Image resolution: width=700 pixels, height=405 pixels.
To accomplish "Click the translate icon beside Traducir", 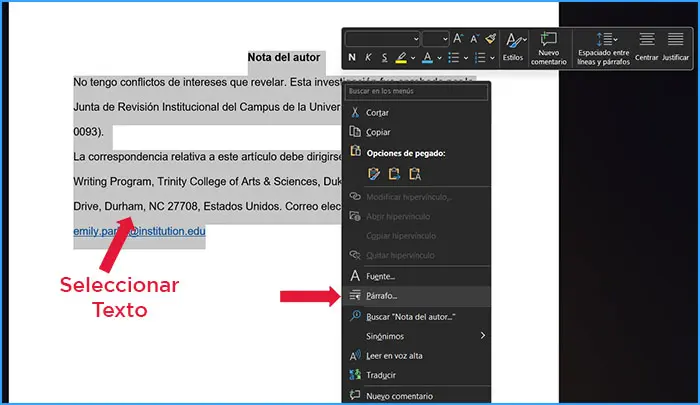I will pos(355,375).
